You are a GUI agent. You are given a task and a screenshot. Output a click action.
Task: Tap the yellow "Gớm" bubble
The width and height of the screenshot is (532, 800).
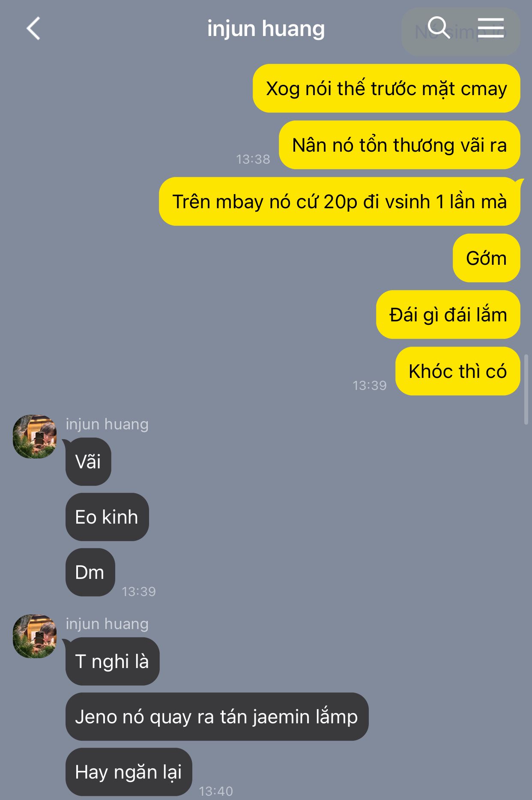tap(487, 258)
